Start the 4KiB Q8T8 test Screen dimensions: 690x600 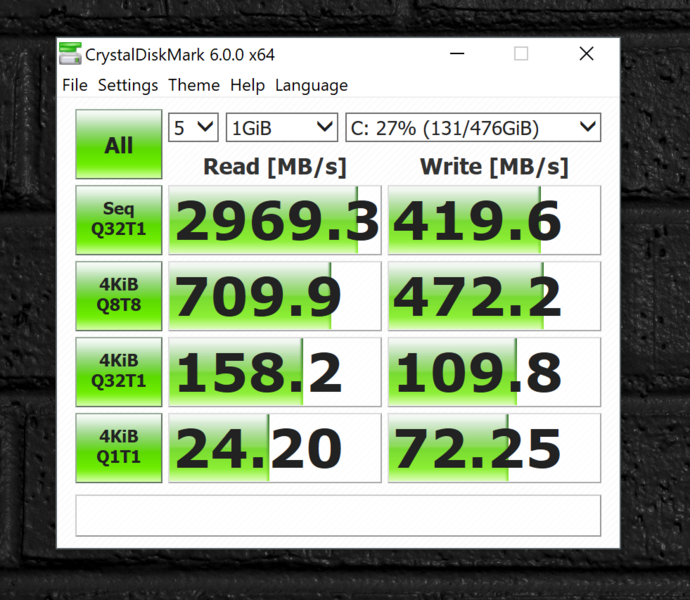tap(119, 296)
